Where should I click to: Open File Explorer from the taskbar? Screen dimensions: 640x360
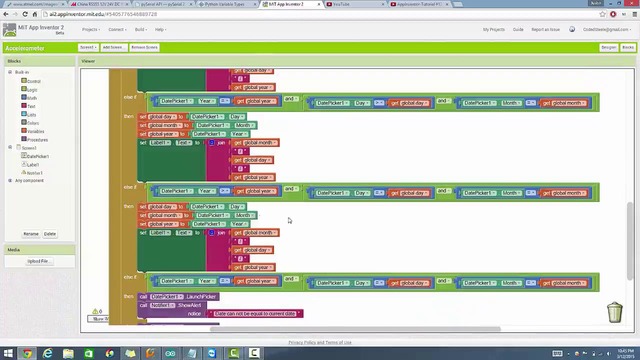click(68, 353)
